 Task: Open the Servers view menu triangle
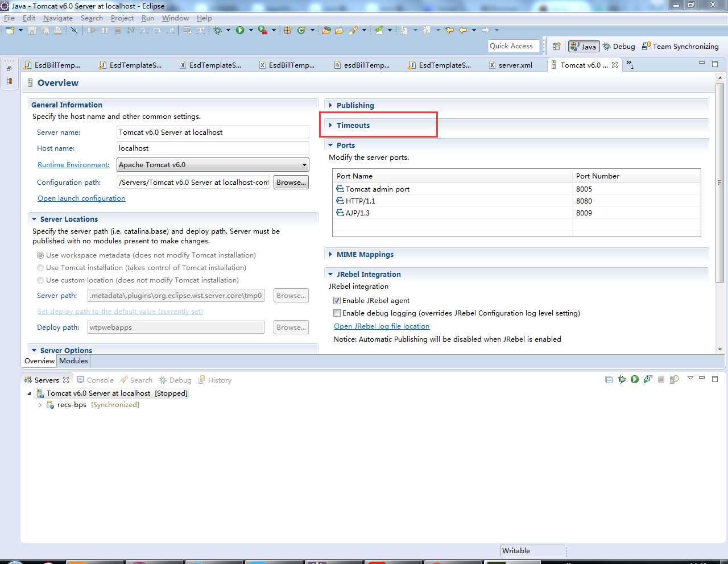click(x=690, y=378)
